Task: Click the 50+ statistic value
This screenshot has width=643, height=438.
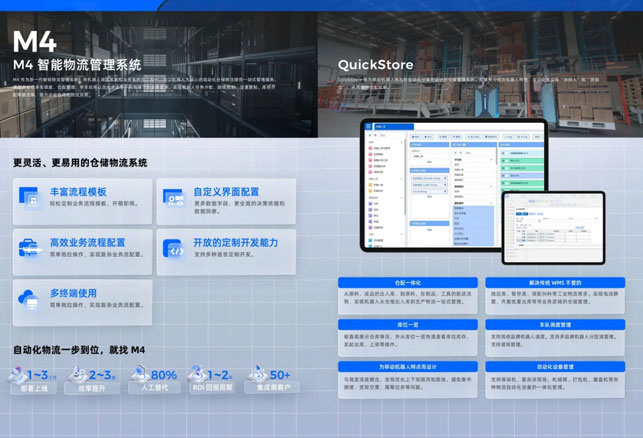Action: coord(280,375)
